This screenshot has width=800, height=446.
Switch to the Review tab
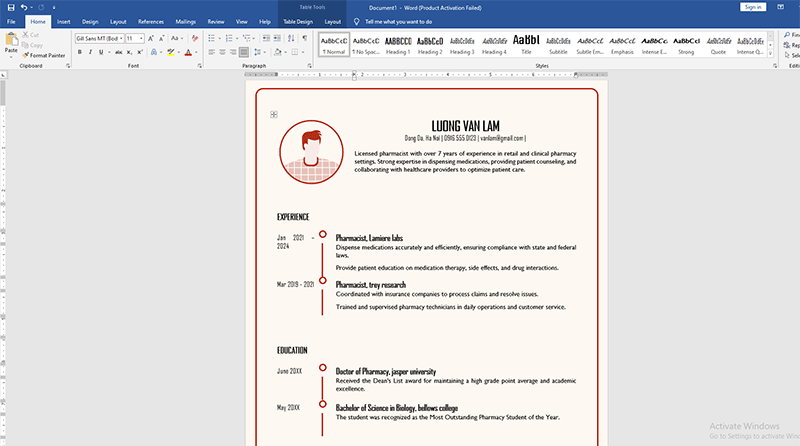(x=216, y=21)
